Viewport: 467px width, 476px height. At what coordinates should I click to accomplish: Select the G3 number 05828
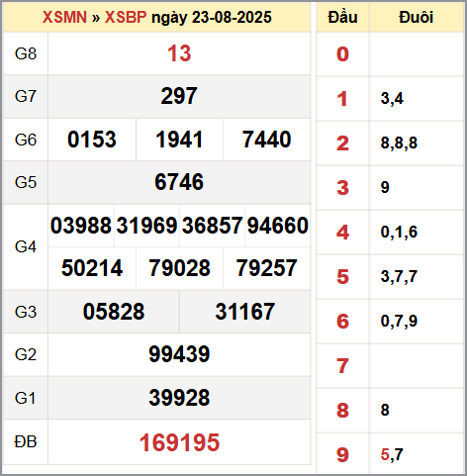click(x=114, y=312)
